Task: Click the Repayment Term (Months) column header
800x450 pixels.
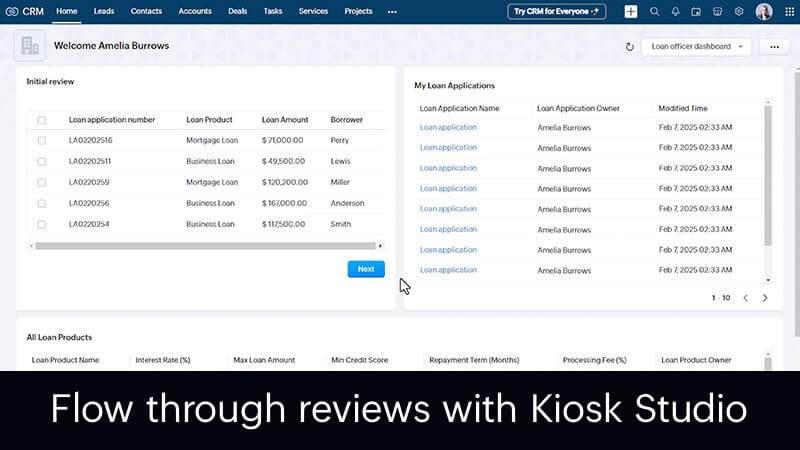Action: (474, 360)
